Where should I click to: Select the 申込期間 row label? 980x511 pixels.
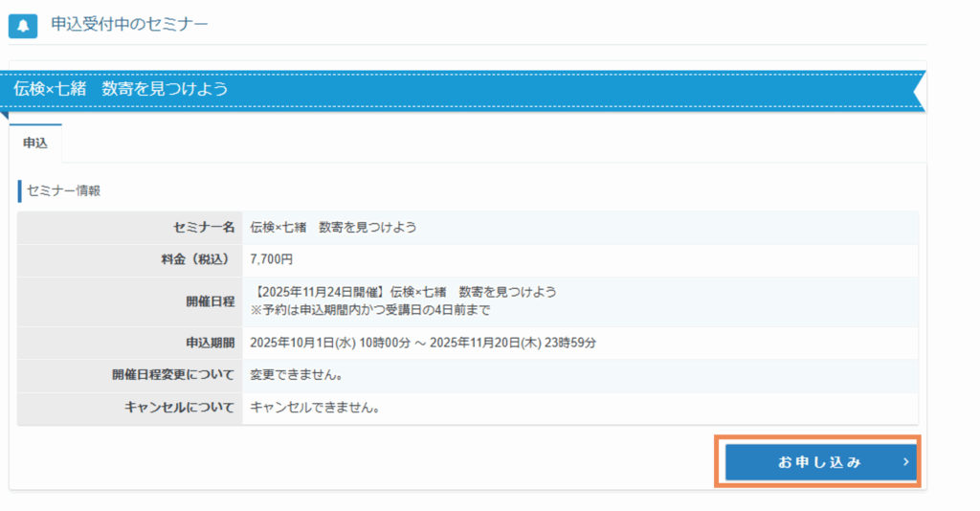coord(210,343)
